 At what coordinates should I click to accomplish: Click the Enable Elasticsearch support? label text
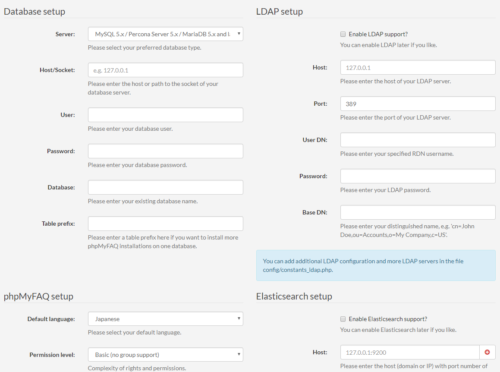(388, 319)
